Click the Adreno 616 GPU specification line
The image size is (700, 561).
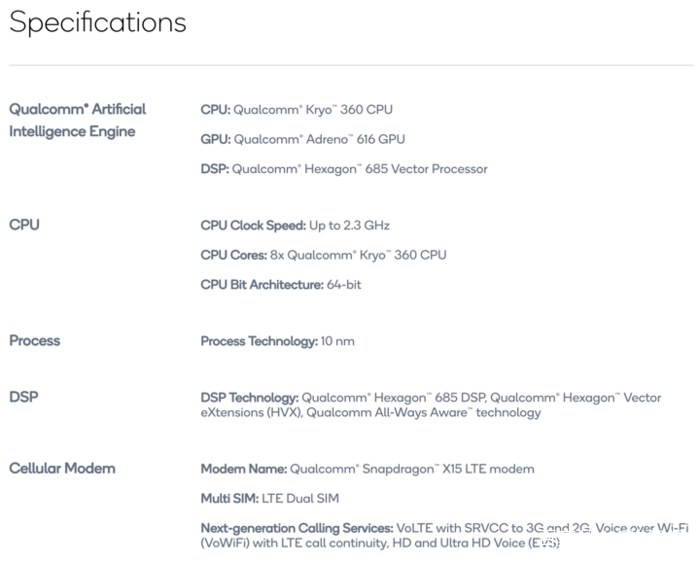pyautogui.click(x=303, y=139)
